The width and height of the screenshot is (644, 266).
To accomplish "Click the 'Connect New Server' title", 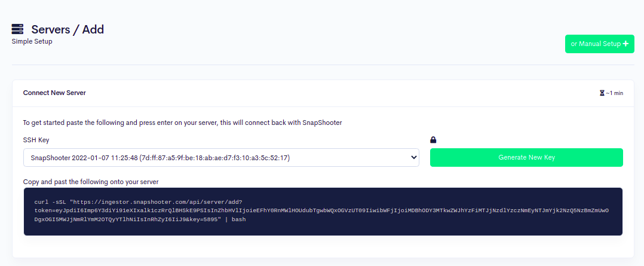I will pos(54,93).
